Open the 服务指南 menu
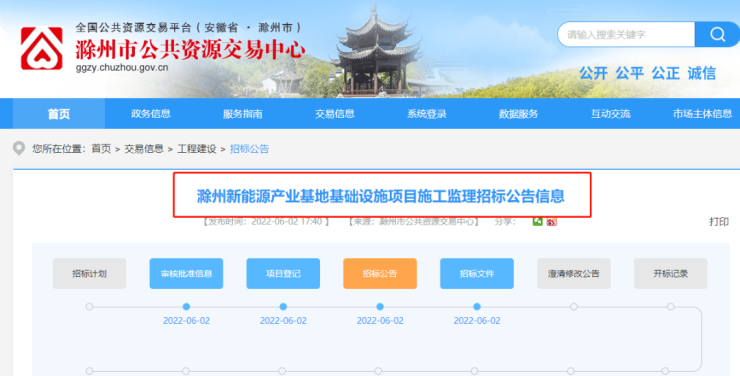 coord(243,114)
